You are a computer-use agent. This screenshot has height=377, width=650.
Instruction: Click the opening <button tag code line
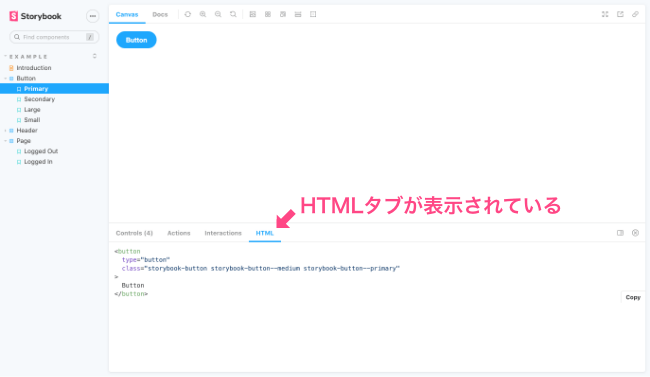coord(128,251)
